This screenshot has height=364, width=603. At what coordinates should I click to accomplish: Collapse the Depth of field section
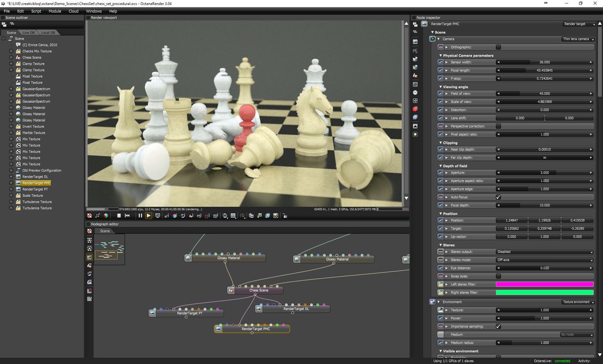tap(441, 166)
